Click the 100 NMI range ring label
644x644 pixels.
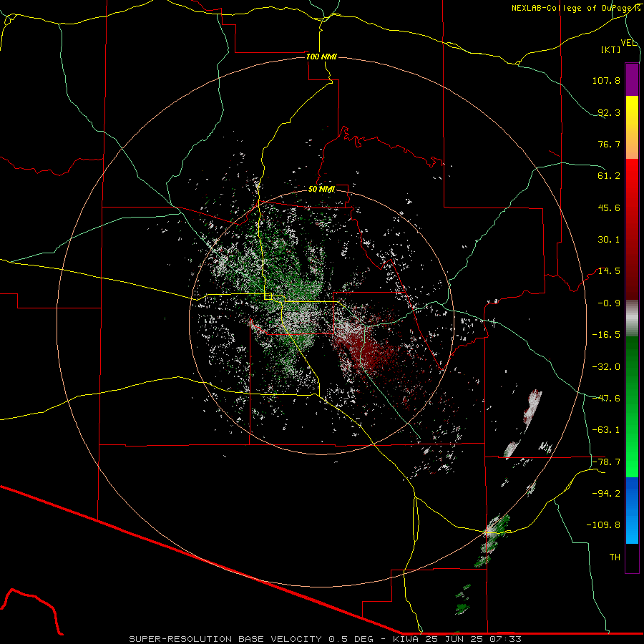(321, 57)
